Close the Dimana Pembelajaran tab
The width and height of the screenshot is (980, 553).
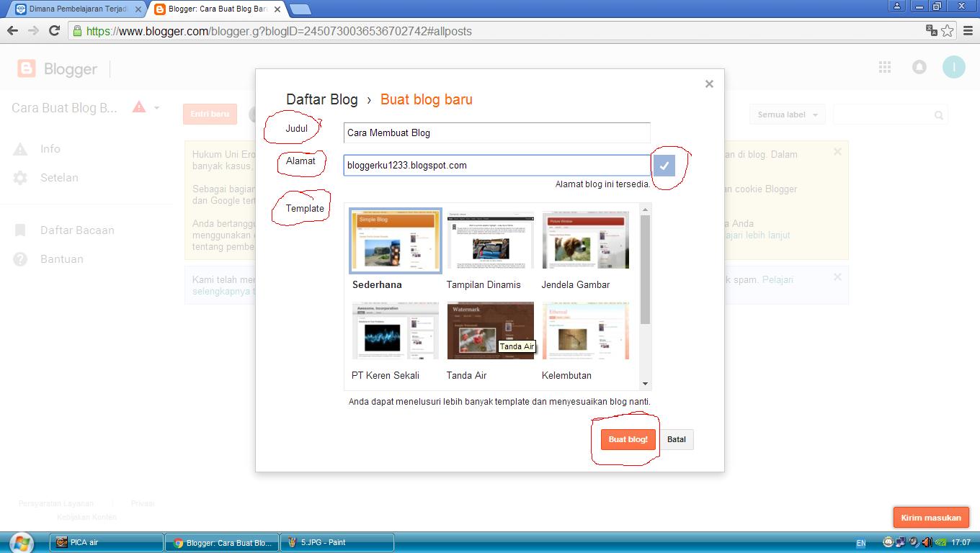(138, 9)
